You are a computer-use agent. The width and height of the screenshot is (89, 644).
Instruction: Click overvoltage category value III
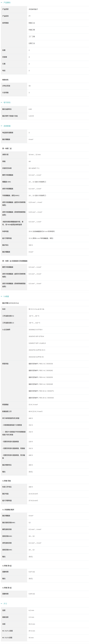pos(30,86)
